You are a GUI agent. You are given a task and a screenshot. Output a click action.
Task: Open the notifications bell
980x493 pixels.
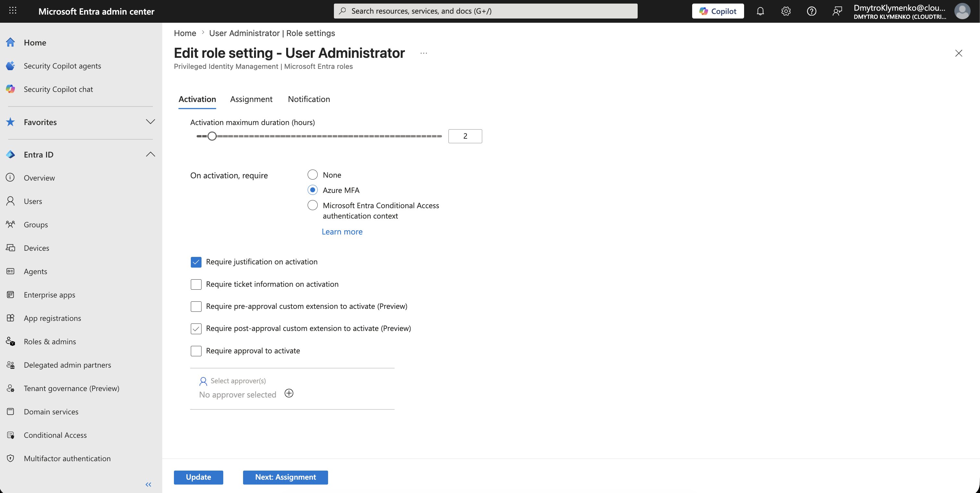click(x=760, y=11)
